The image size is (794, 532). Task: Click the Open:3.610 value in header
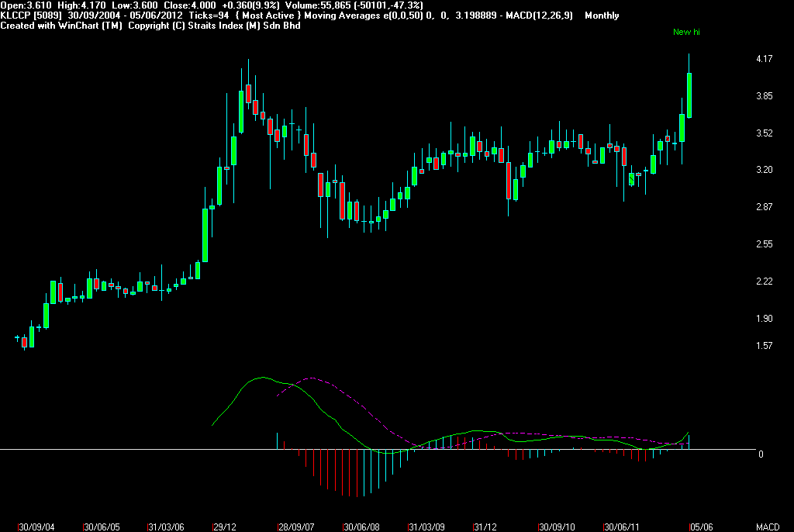26,5
